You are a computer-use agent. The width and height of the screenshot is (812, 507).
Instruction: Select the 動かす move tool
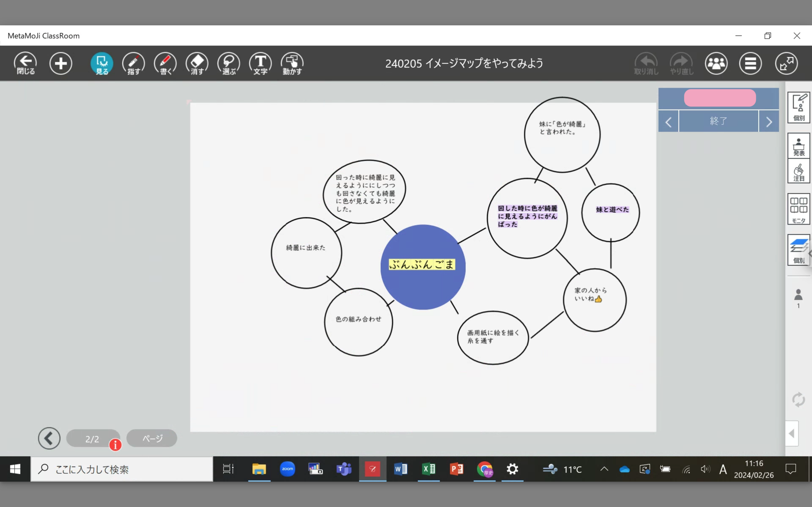292,63
